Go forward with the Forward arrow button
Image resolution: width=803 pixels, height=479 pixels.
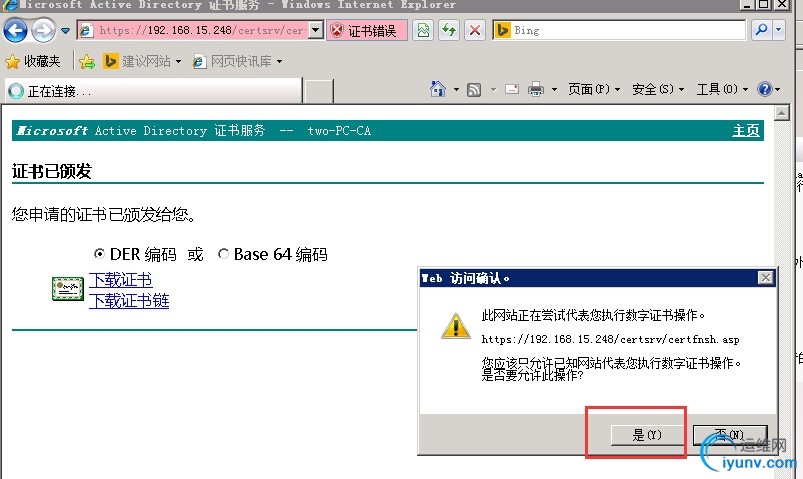tap(44, 31)
